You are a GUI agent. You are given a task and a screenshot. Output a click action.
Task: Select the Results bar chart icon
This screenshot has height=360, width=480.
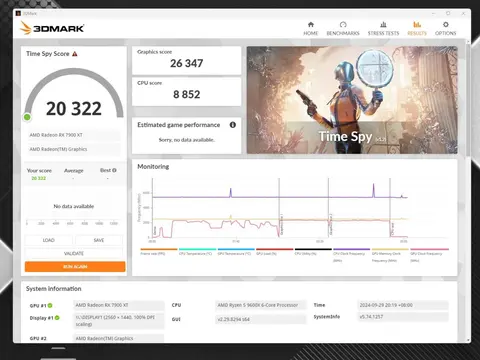[x=417, y=25]
